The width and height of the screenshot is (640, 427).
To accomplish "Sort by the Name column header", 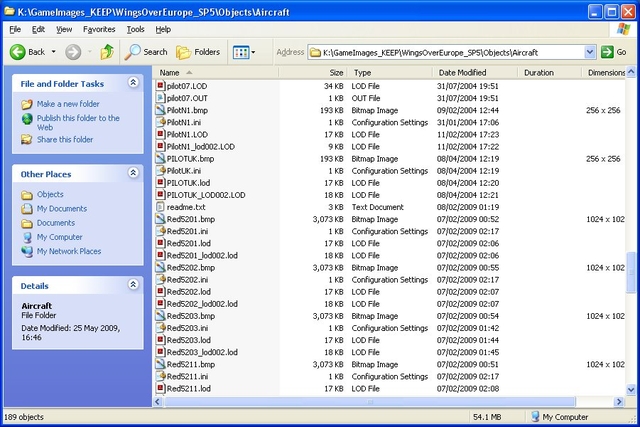I will pyautogui.click(x=216, y=73).
